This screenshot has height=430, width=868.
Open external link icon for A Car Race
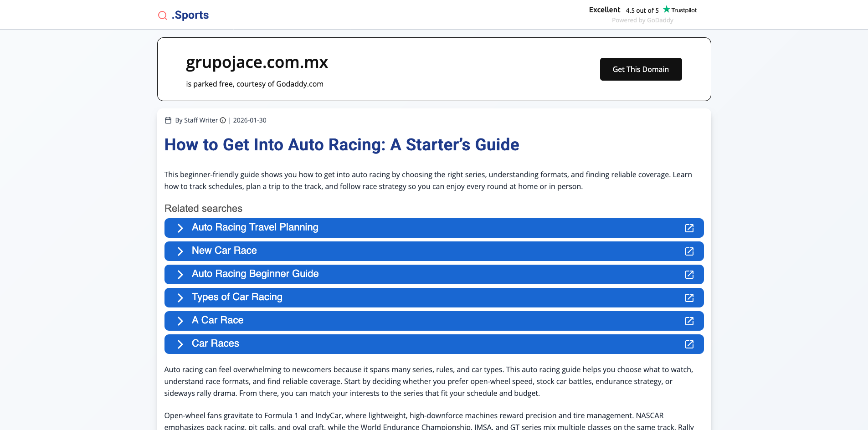(689, 321)
